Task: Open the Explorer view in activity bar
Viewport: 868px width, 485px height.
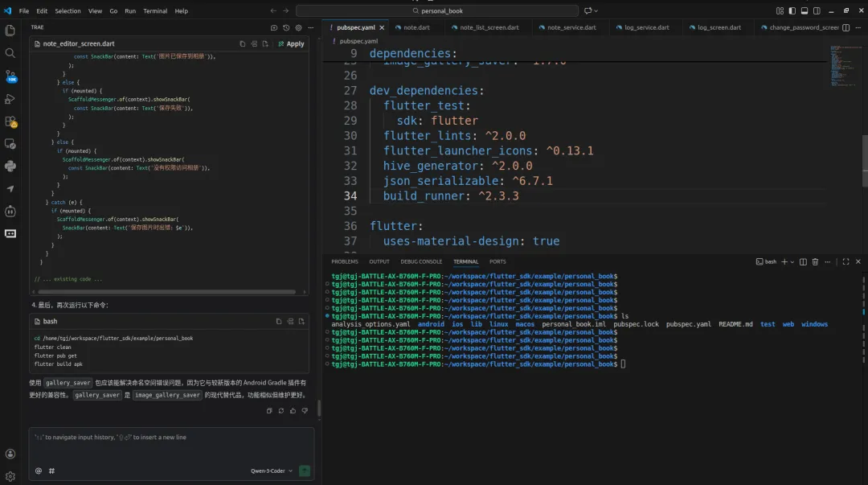Action: pyautogui.click(x=10, y=31)
